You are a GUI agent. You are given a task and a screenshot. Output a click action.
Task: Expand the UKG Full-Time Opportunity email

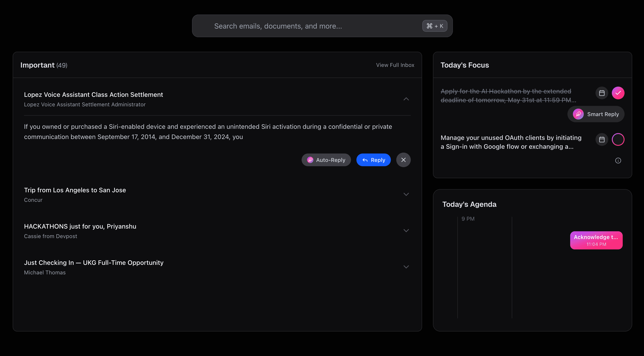coord(406,267)
